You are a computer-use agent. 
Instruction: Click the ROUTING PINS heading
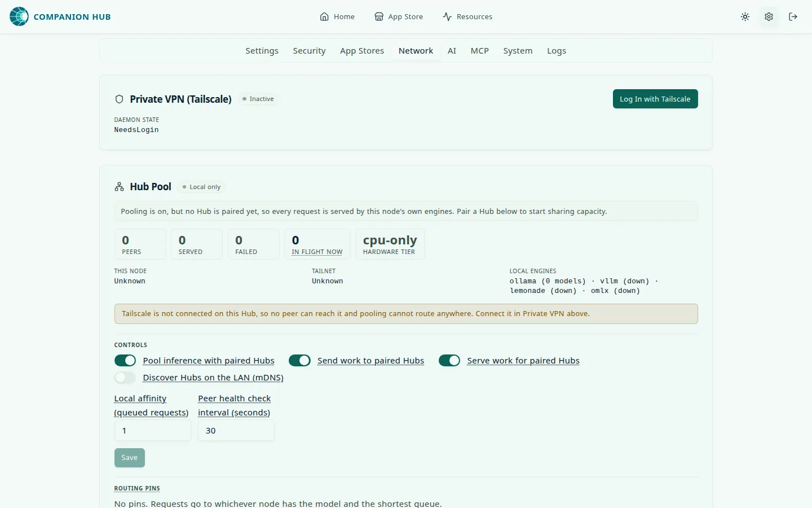point(137,488)
